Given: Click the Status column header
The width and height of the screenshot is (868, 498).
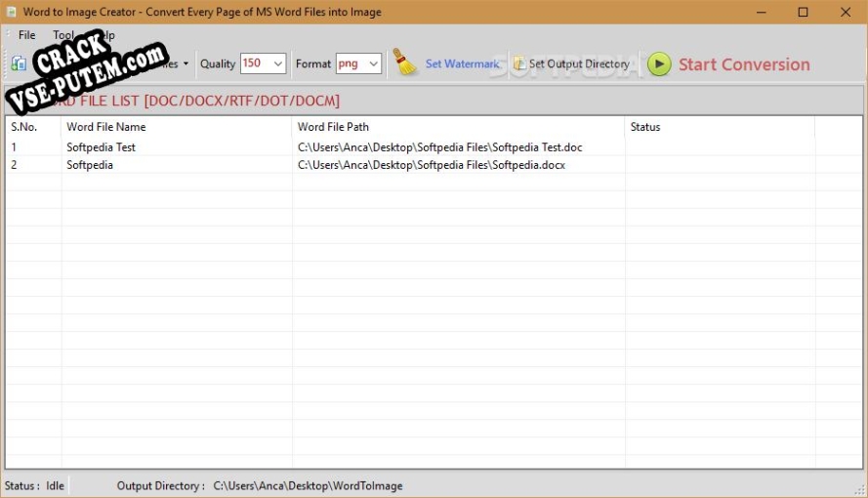Looking at the screenshot, I should [645, 127].
